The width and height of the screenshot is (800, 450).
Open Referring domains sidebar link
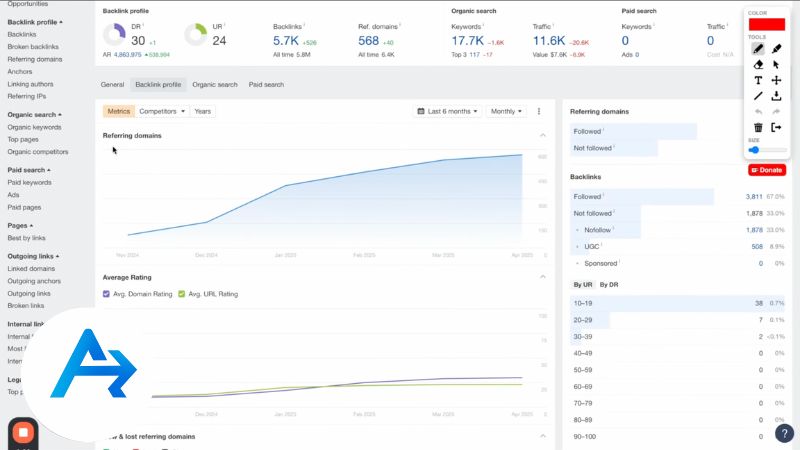click(x=35, y=59)
